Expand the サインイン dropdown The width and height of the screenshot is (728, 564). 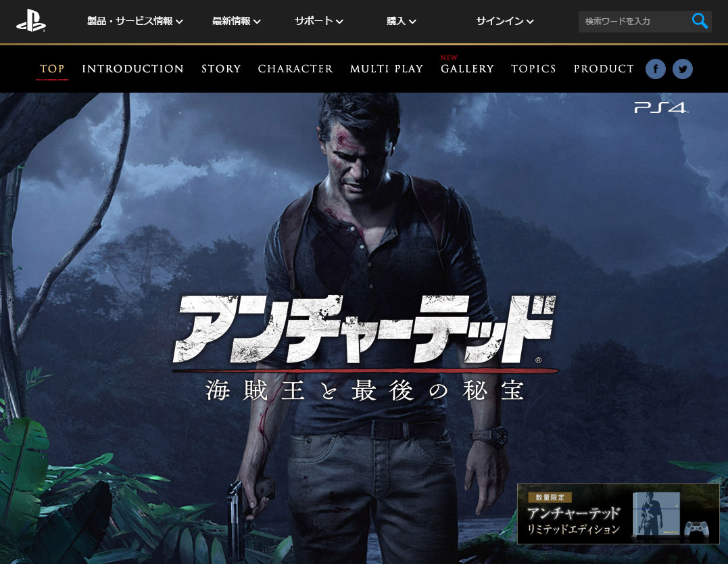[x=504, y=21]
